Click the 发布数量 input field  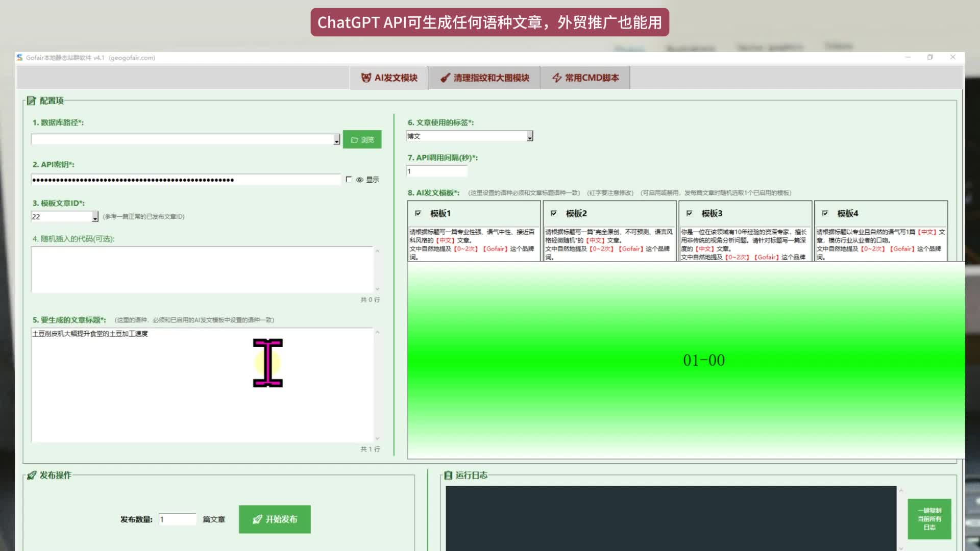tap(177, 519)
